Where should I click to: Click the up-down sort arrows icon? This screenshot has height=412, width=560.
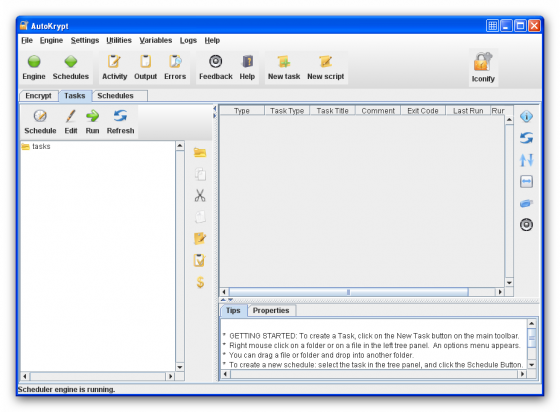(526, 160)
